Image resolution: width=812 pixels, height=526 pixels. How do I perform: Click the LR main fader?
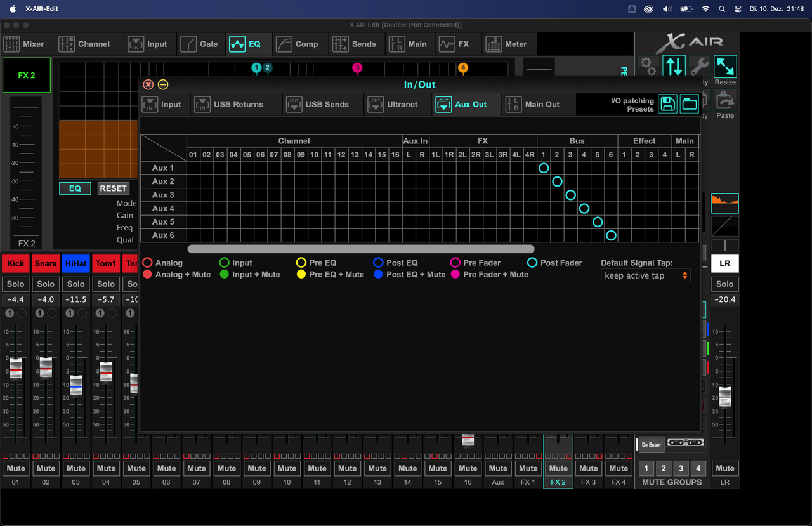[725, 397]
